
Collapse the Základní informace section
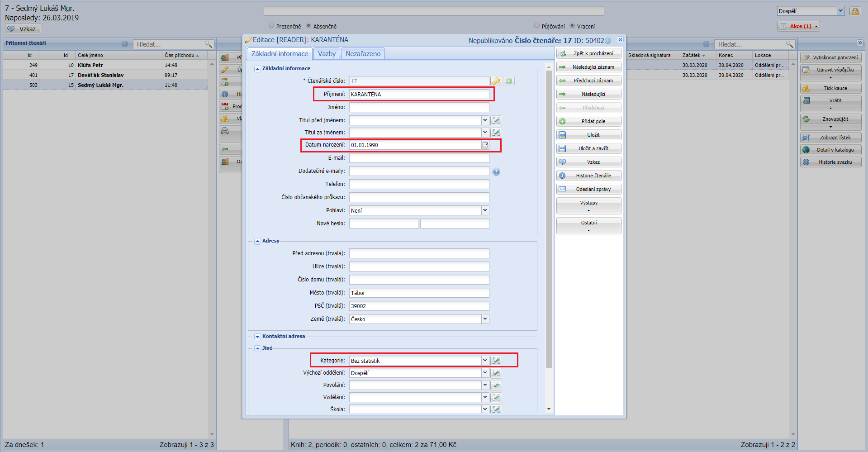[x=257, y=69]
